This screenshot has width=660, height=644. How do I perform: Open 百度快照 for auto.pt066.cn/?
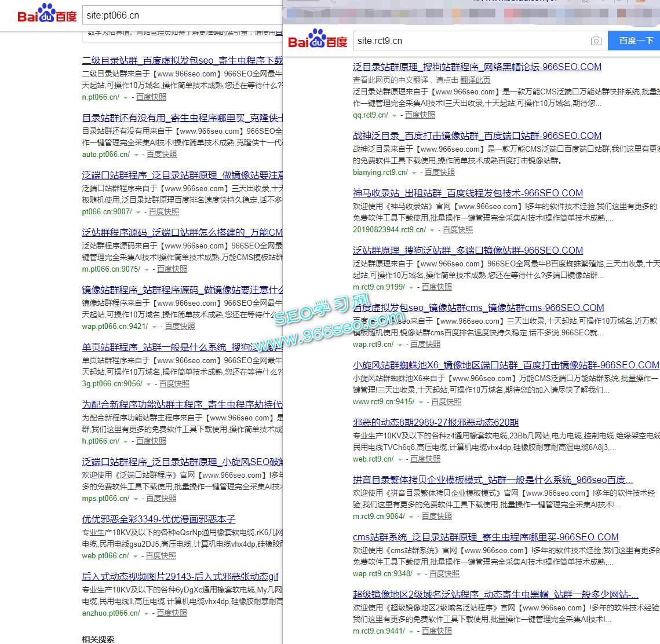162,155
